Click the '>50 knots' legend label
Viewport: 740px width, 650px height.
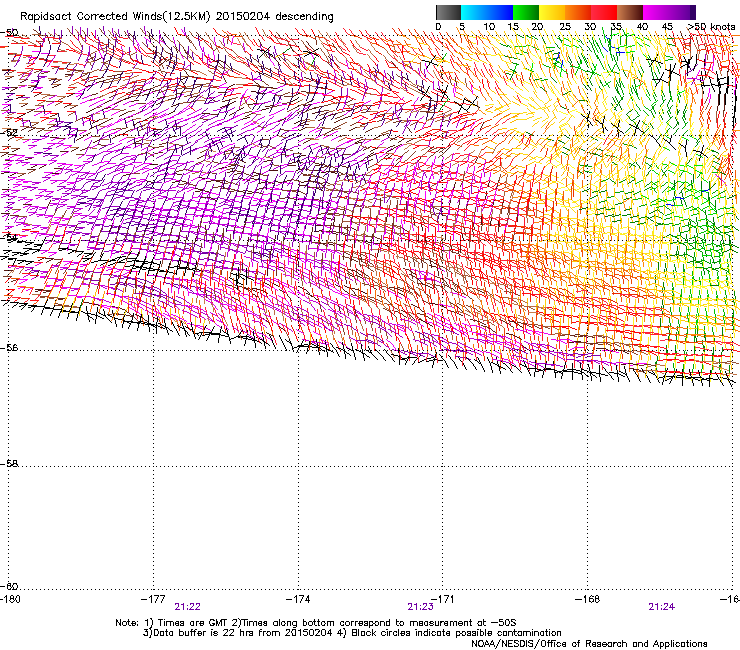pos(711,26)
